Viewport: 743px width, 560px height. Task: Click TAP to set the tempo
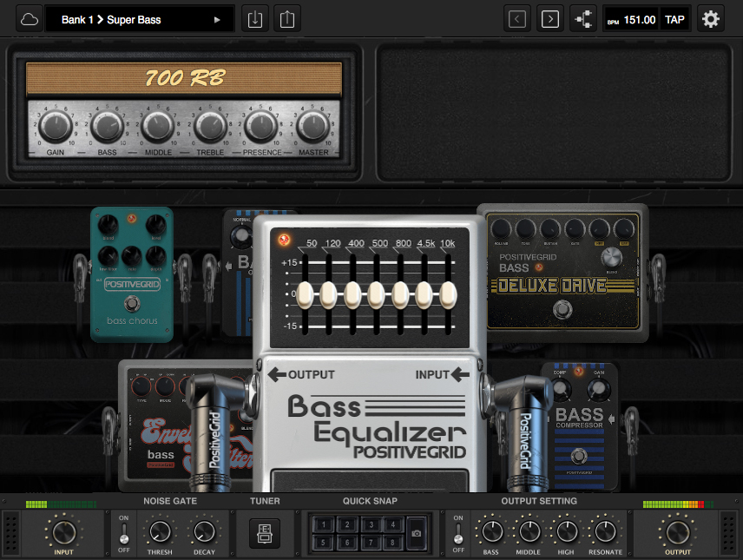[x=675, y=18]
